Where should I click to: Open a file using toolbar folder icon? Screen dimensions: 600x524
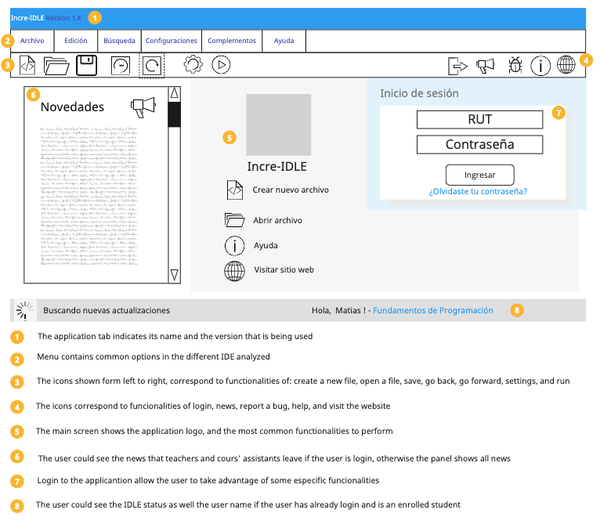(56, 65)
